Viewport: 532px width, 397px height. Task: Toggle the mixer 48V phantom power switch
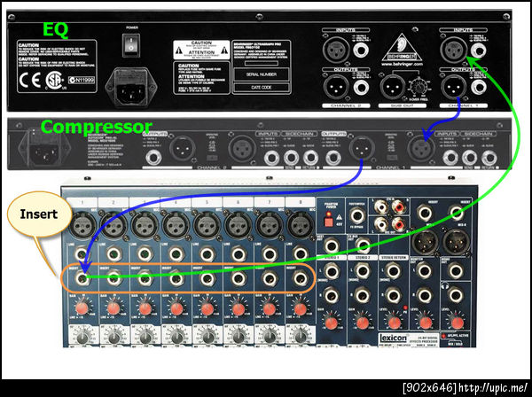(x=328, y=222)
